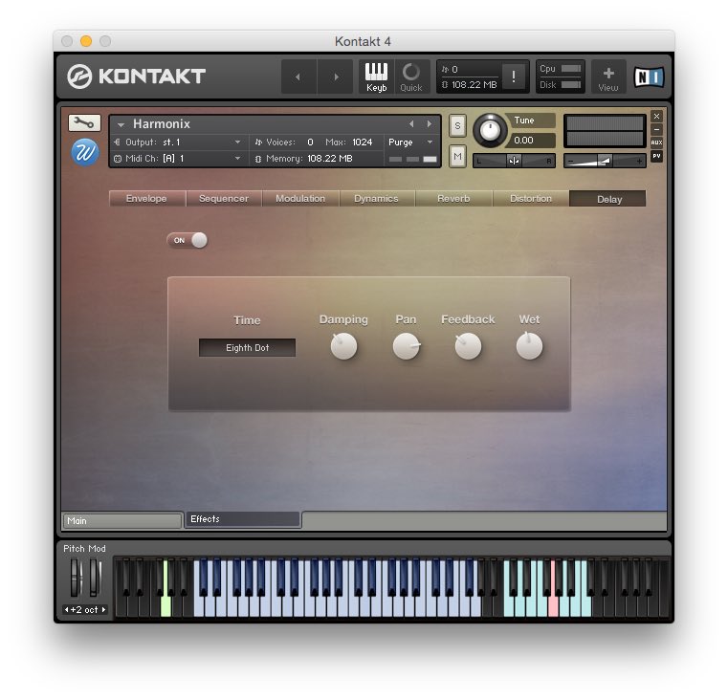Screen dimensions: 728x700
Task: Go to previous instrument using header left arrow
Action: [x=298, y=77]
